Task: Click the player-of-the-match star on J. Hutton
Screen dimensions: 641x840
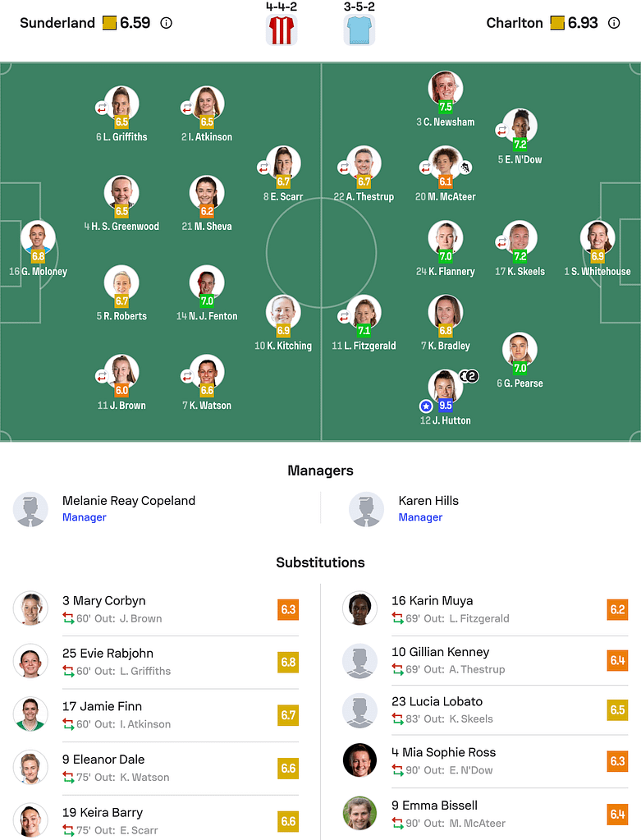Action: pos(425,406)
